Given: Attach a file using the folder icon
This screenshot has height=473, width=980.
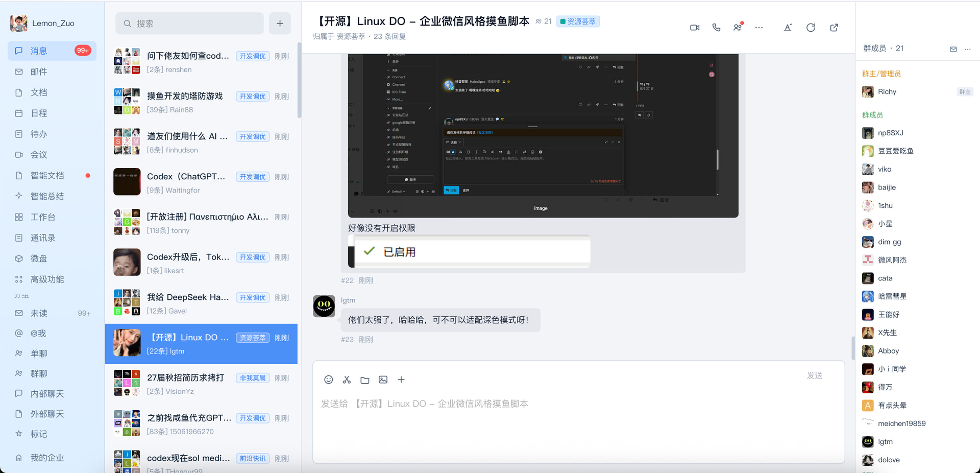Looking at the screenshot, I should [x=365, y=380].
